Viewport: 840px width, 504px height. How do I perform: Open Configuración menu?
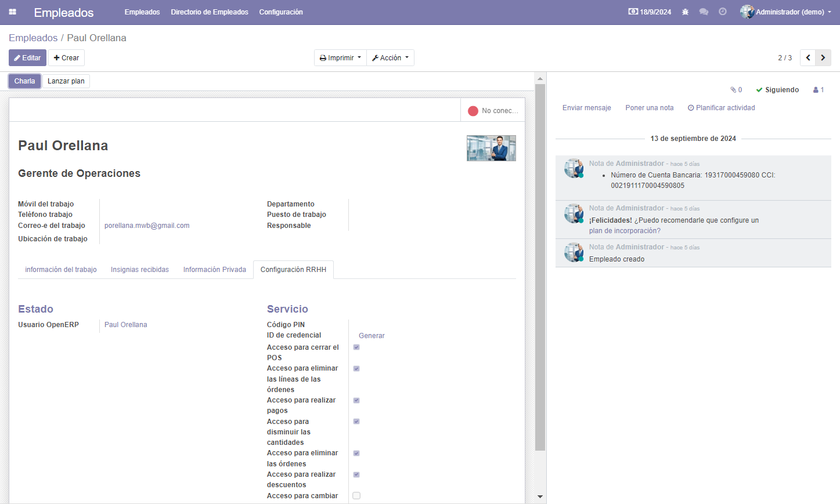click(281, 12)
